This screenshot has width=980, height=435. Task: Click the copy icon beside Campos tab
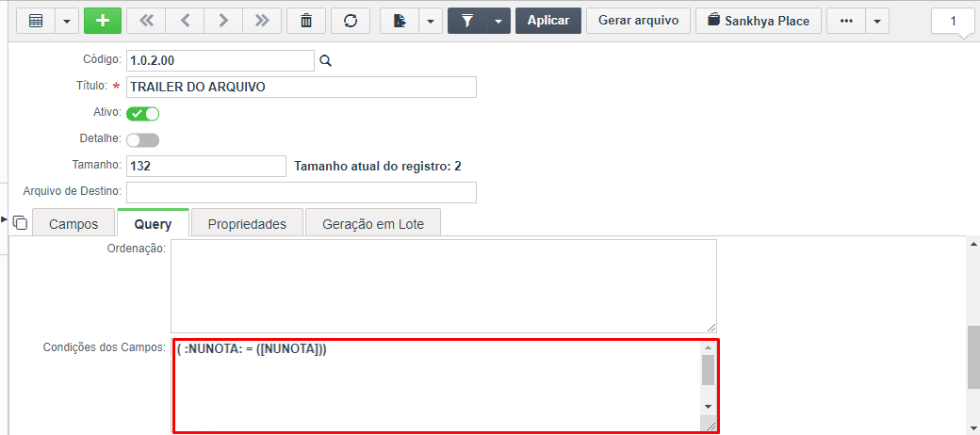(20, 223)
